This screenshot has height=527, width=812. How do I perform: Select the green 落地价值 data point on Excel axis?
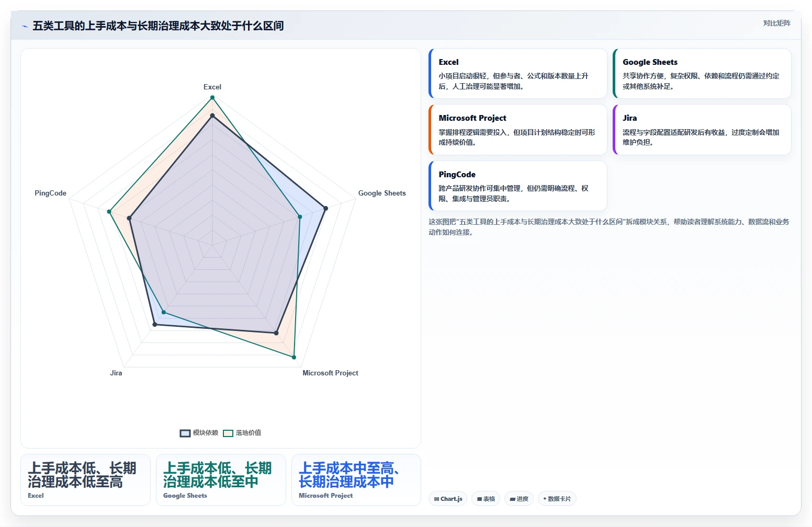212,97
